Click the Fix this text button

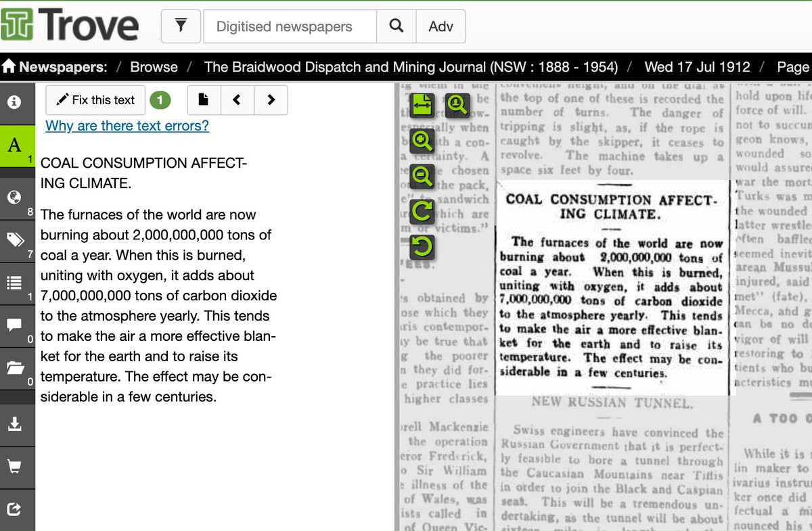[x=95, y=100]
